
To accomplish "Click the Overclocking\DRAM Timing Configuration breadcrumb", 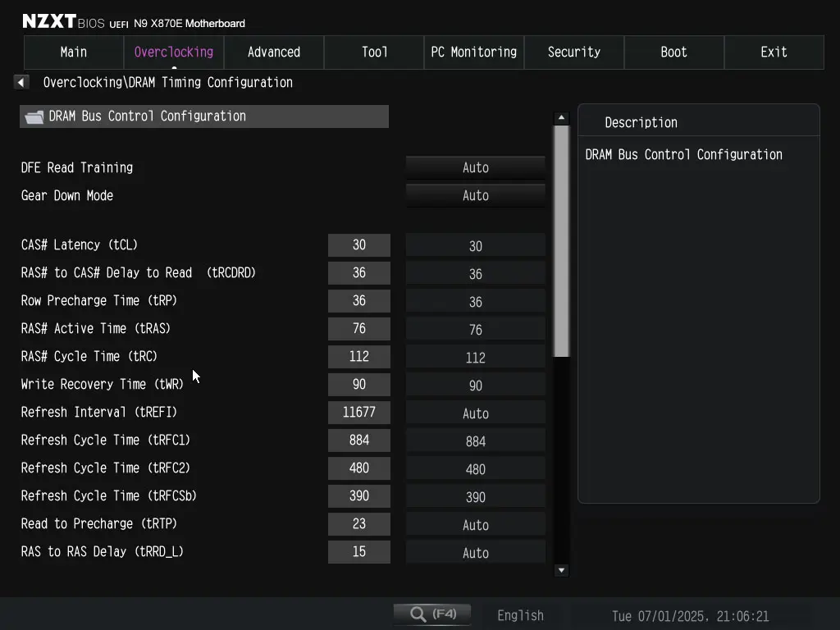I will click(167, 83).
